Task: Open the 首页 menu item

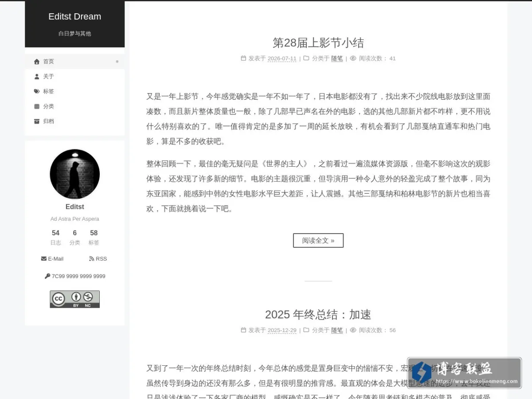Action: tap(74, 62)
